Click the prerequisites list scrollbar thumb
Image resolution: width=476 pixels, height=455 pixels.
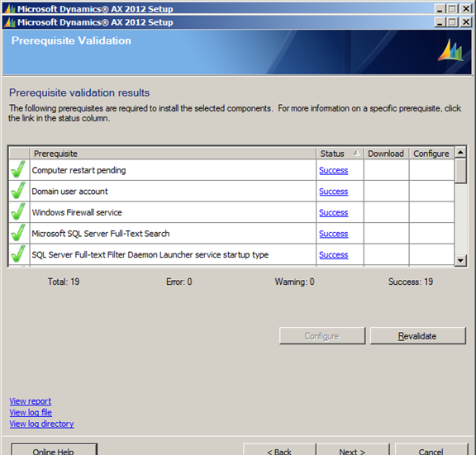[x=460, y=171]
